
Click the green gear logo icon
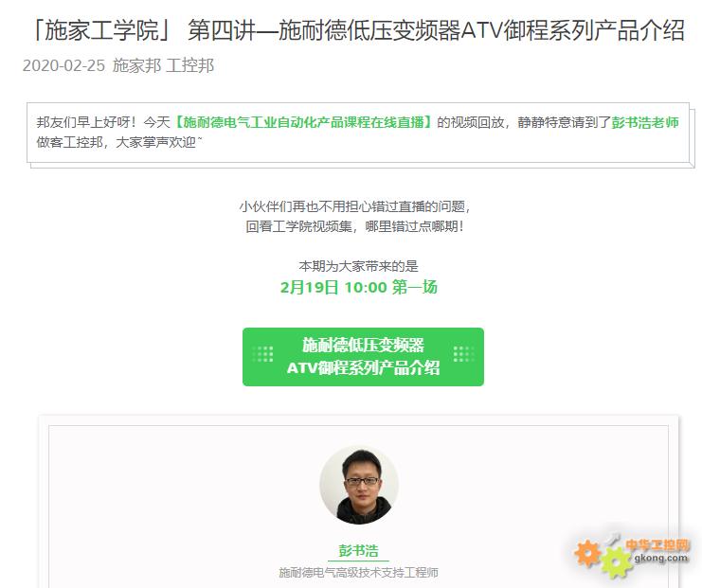(616, 562)
